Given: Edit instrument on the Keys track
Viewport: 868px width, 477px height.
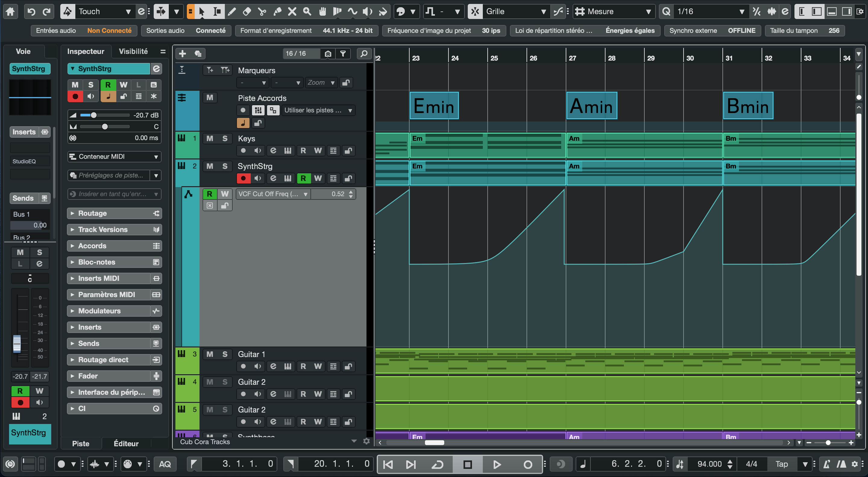Looking at the screenshot, I should pyautogui.click(x=273, y=151).
